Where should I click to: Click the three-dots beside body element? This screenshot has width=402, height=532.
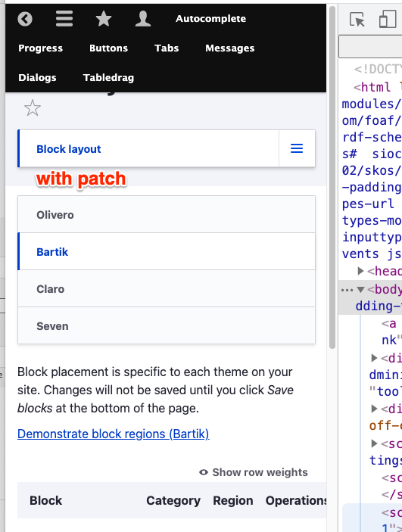347,290
